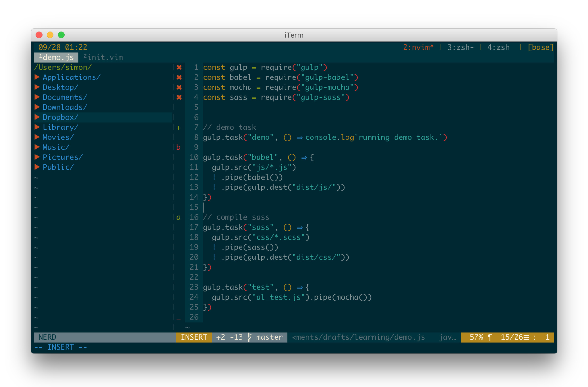
Task: Expand the Documents folder arrow
Action: [x=37, y=97]
